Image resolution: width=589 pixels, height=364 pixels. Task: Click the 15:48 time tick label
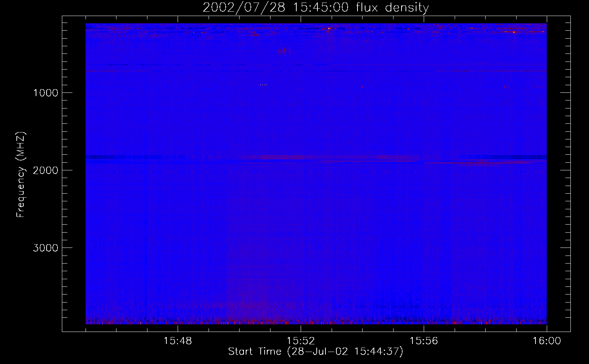[178, 341]
